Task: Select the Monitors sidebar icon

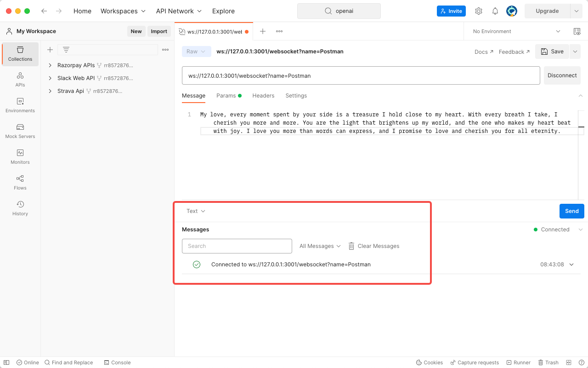Action: pyautogui.click(x=20, y=156)
